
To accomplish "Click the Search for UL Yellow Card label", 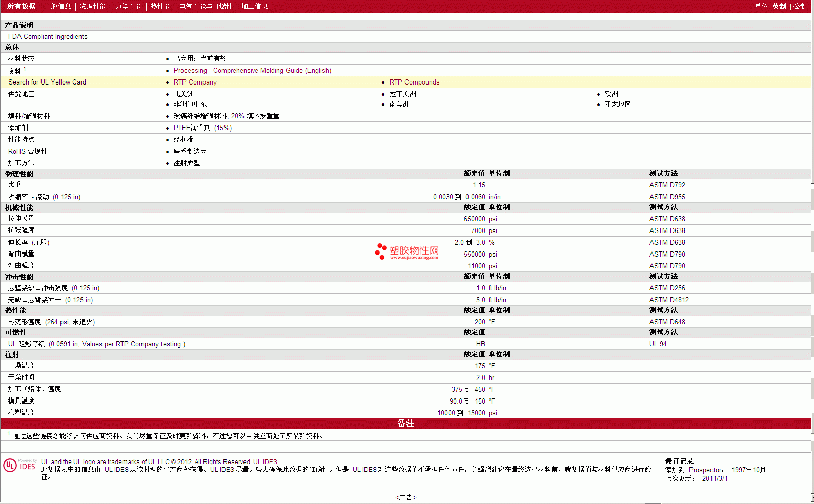I will (x=47, y=82).
